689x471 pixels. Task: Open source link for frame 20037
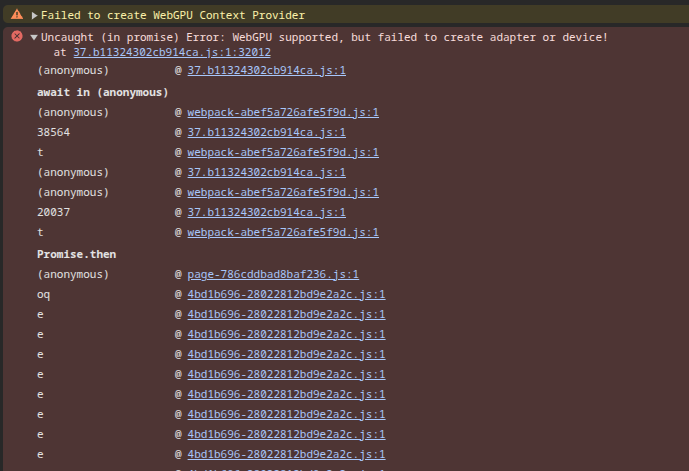click(x=266, y=212)
